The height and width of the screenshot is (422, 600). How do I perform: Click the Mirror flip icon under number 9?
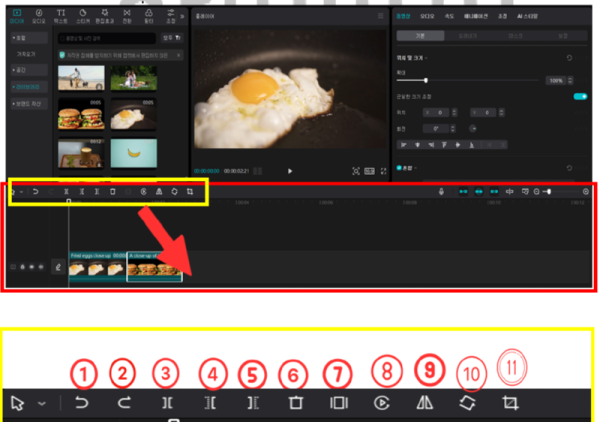click(426, 403)
